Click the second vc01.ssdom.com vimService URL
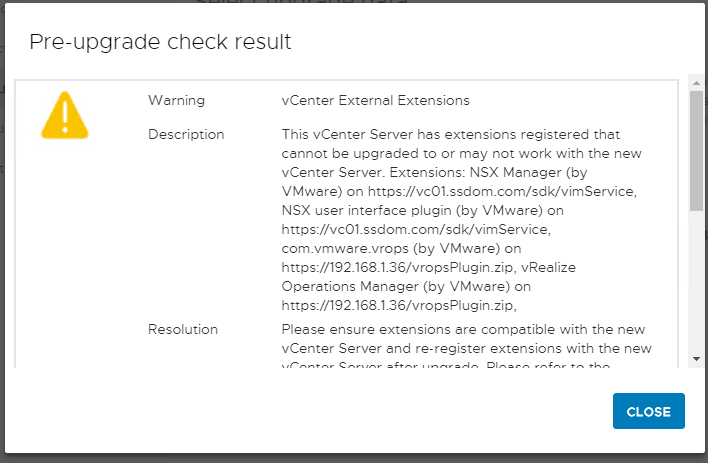The width and height of the screenshot is (708, 463). point(416,229)
